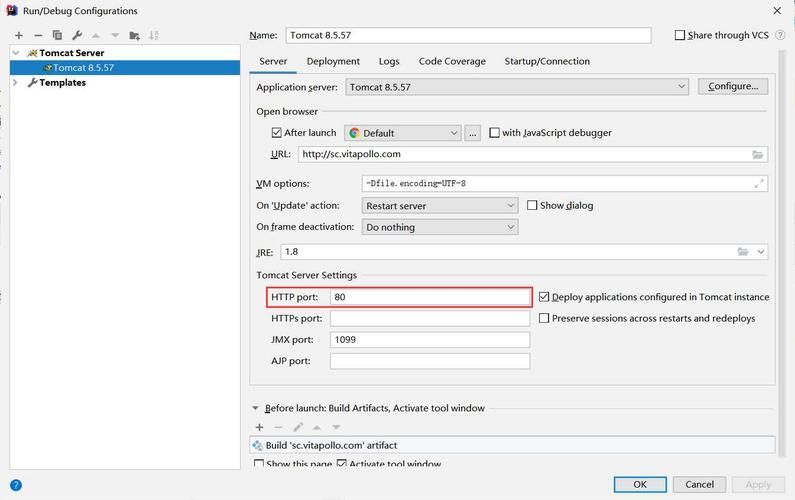Click the VM options field
795x500 pixels.
(565, 184)
